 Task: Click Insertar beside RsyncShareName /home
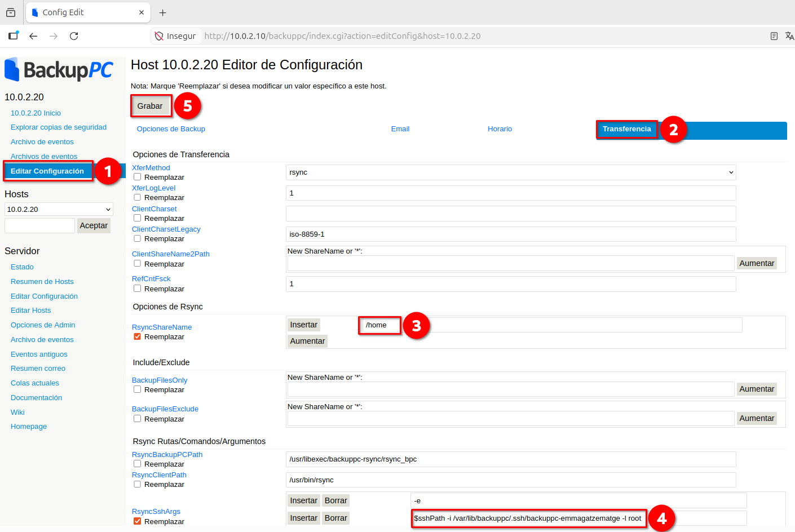tap(304, 325)
